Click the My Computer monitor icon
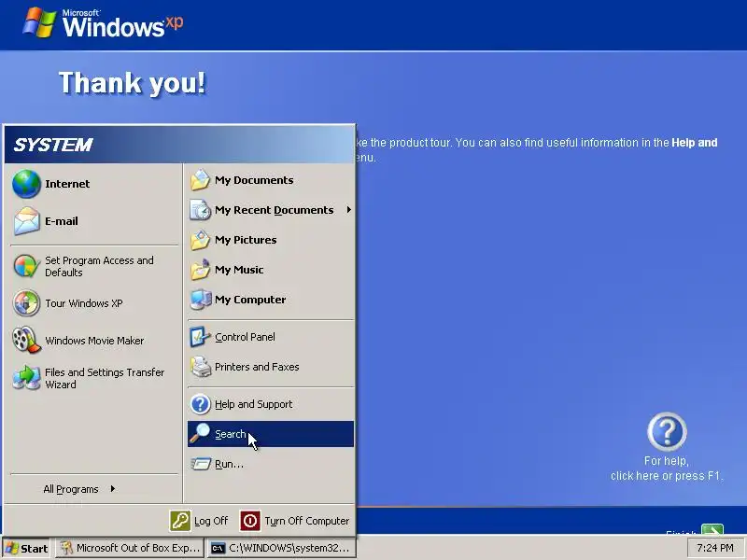Screen dimensions: 747x560 click(201, 300)
